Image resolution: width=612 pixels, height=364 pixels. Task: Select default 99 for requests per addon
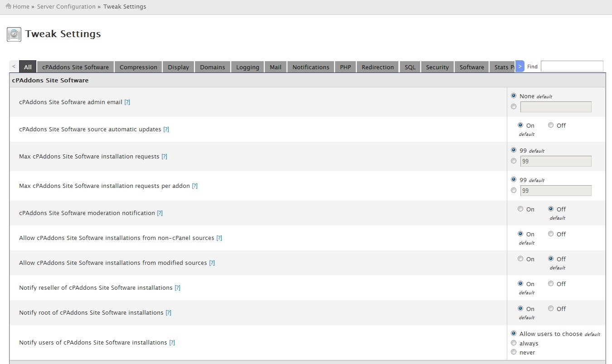pos(514,179)
